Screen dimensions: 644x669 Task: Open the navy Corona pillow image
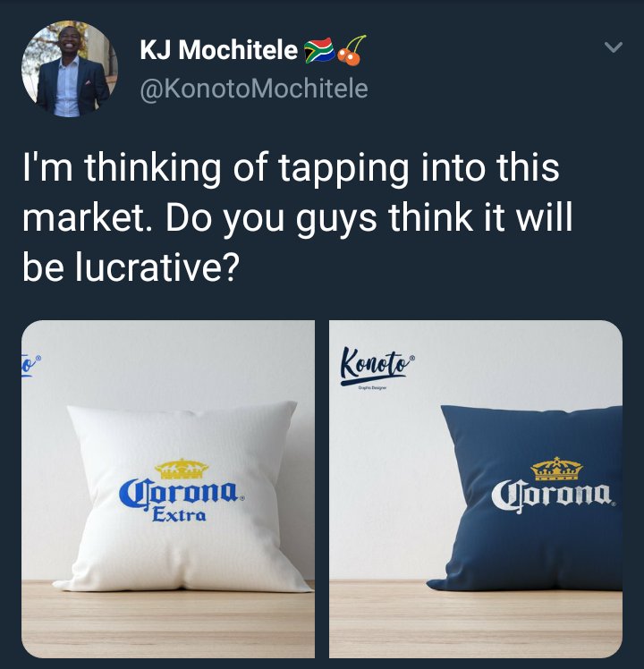coord(476,489)
